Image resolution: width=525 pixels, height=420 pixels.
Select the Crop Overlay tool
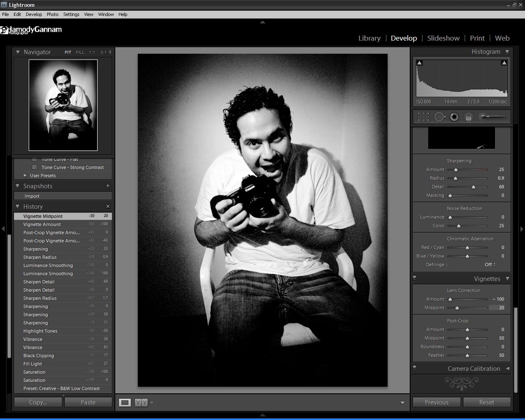423,117
